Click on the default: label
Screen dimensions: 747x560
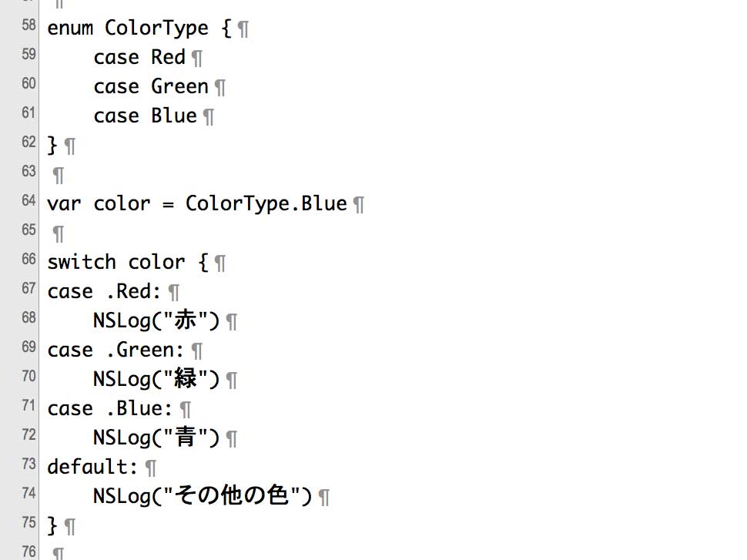(x=92, y=467)
